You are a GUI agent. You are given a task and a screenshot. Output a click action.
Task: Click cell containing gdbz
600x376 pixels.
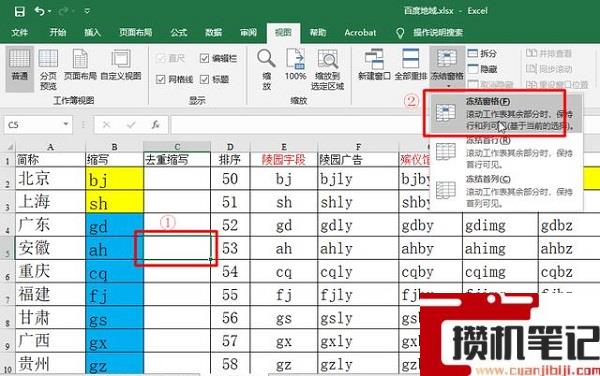pyautogui.click(x=569, y=225)
